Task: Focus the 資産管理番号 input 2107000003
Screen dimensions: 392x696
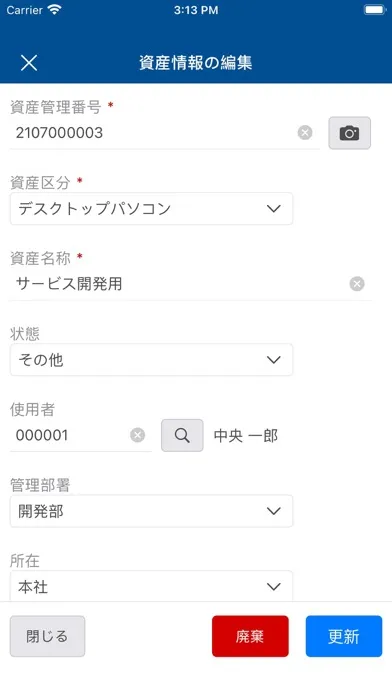Action: [x=153, y=133]
